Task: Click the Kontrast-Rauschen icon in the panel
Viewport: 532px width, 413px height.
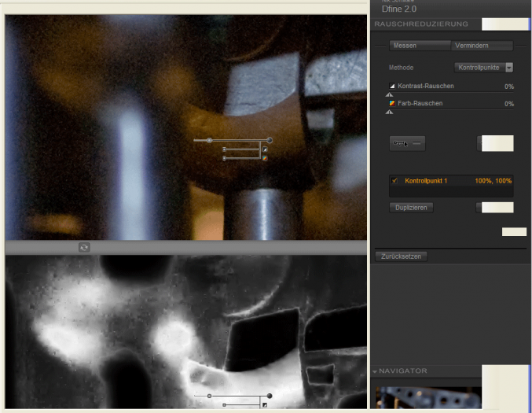Action: [393, 86]
